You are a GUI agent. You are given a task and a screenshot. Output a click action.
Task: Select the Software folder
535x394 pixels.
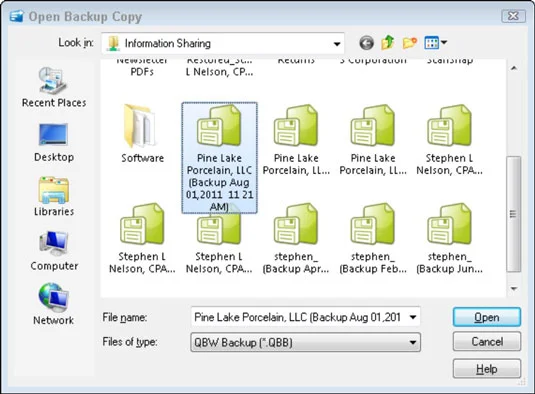(x=142, y=134)
